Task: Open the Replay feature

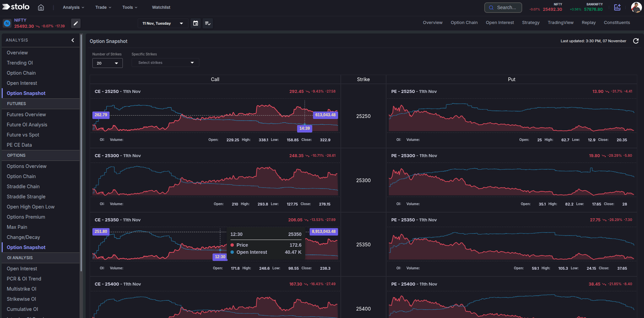Action: click(589, 22)
